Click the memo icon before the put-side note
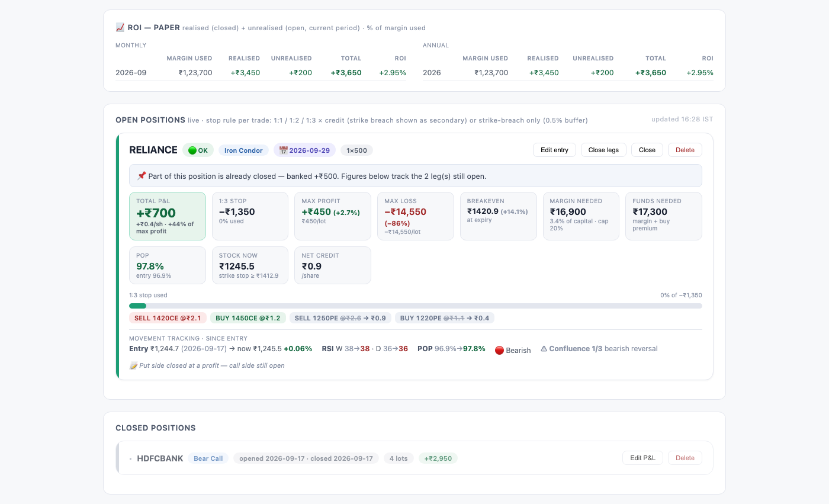829x504 pixels. [133, 365]
